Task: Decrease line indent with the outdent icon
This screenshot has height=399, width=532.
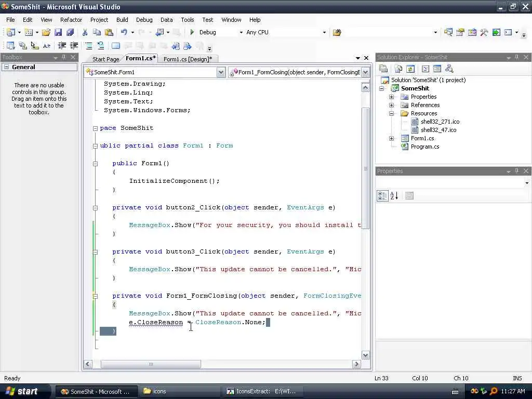Action: pos(62,46)
